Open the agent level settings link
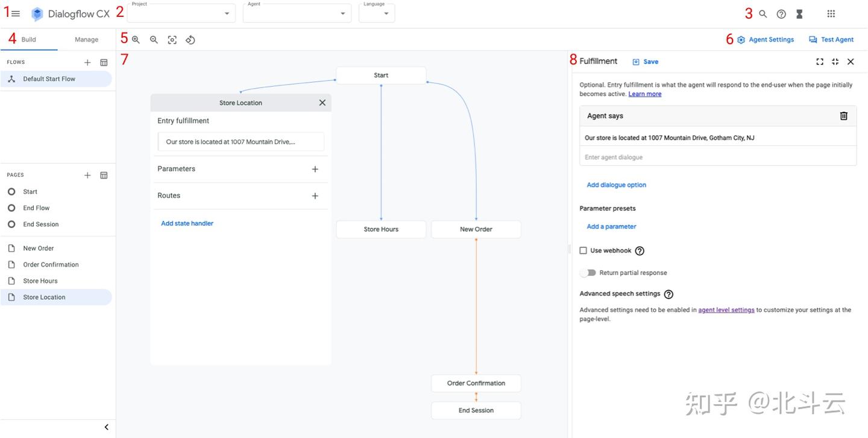This screenshot has height=438, width=868. tap(726, 310)
